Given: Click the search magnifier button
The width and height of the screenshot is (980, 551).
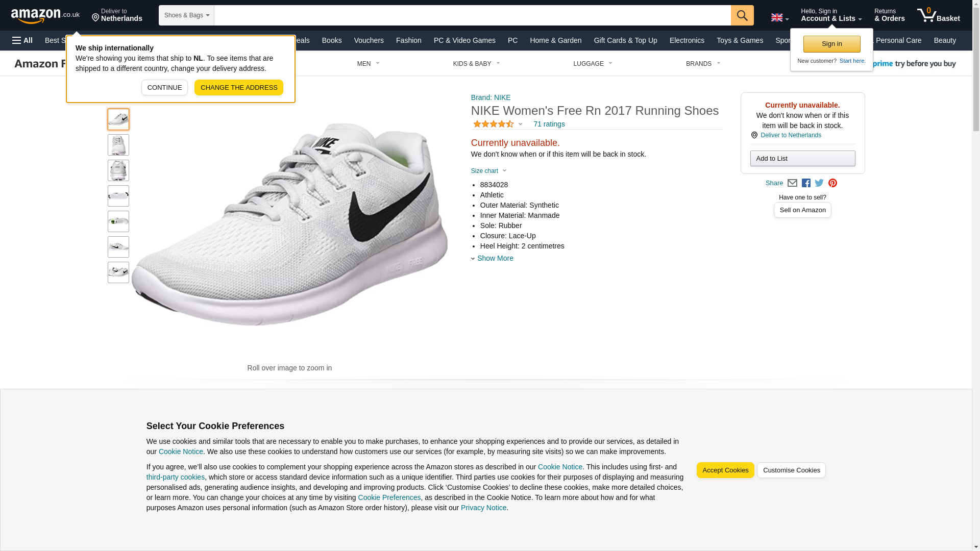Looking at the screenshot, I should (742, 15).
